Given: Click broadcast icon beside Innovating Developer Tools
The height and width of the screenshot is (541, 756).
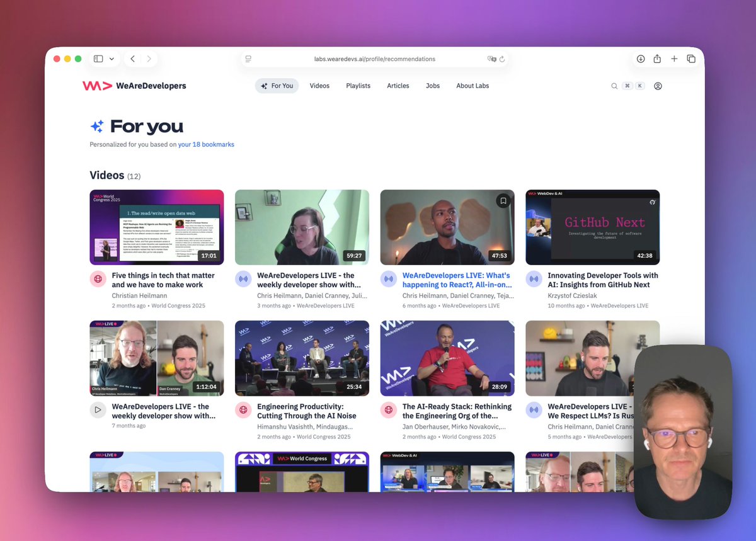Looking at the screenshot, I should click(x=534, y=279).
